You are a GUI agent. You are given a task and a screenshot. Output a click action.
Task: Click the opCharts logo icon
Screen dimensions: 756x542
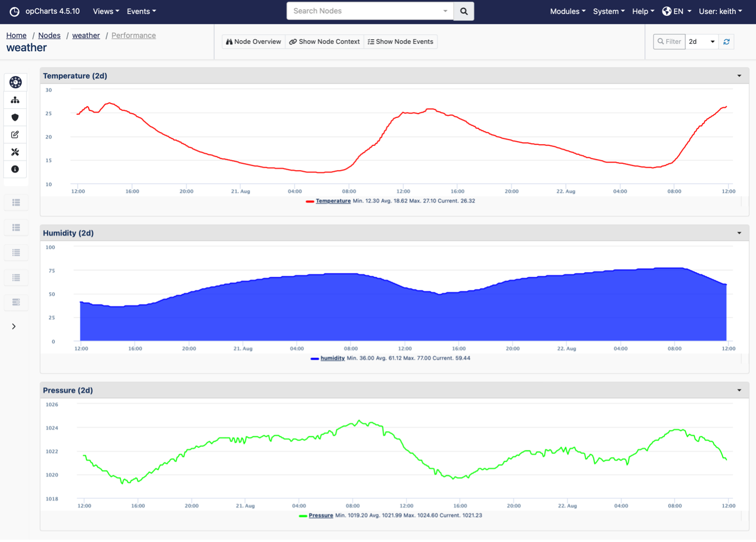click(x=15, y=11)
